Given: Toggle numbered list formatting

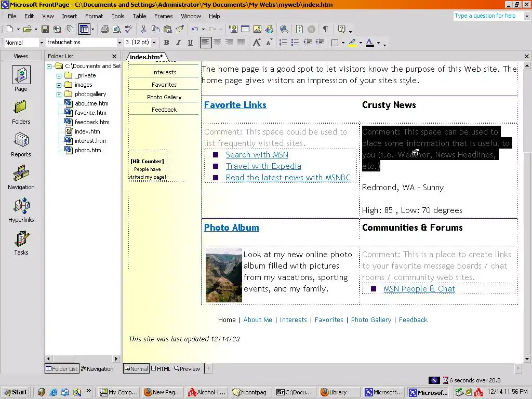Looking at the screenshot, I should 283,43.
